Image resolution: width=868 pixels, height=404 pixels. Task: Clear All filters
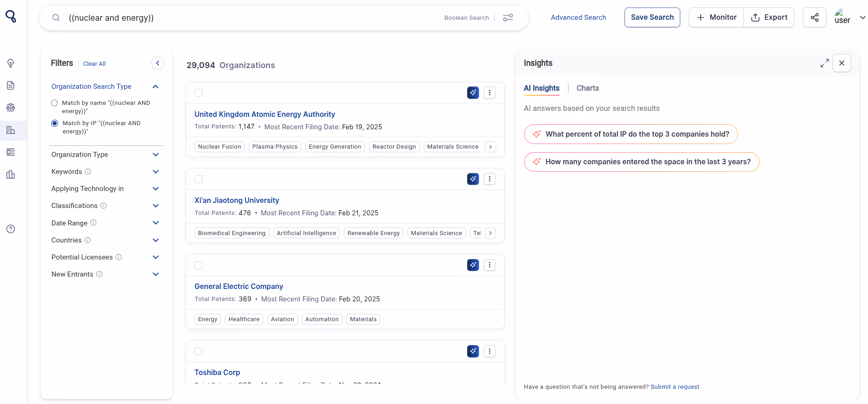click(x=94, y=63)
